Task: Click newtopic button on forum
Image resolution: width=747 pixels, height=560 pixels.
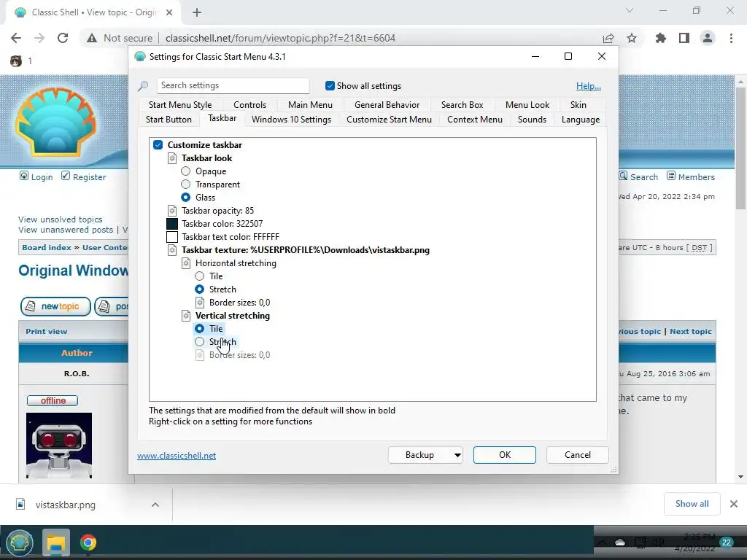Action: [x=55, y=307]
